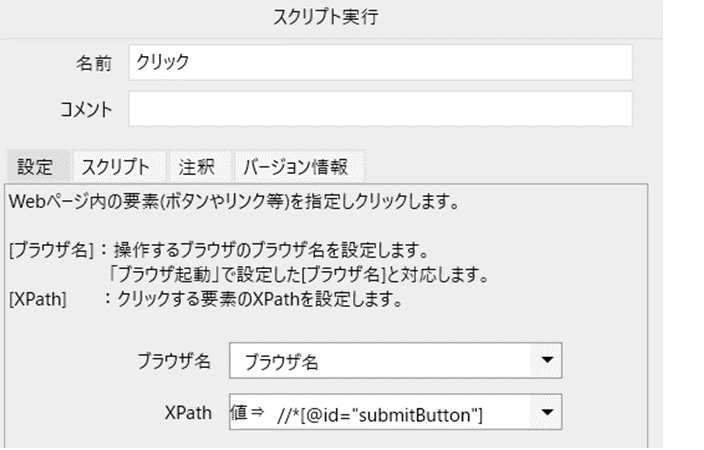Switch to the 設定 tab

pos(35,167)
